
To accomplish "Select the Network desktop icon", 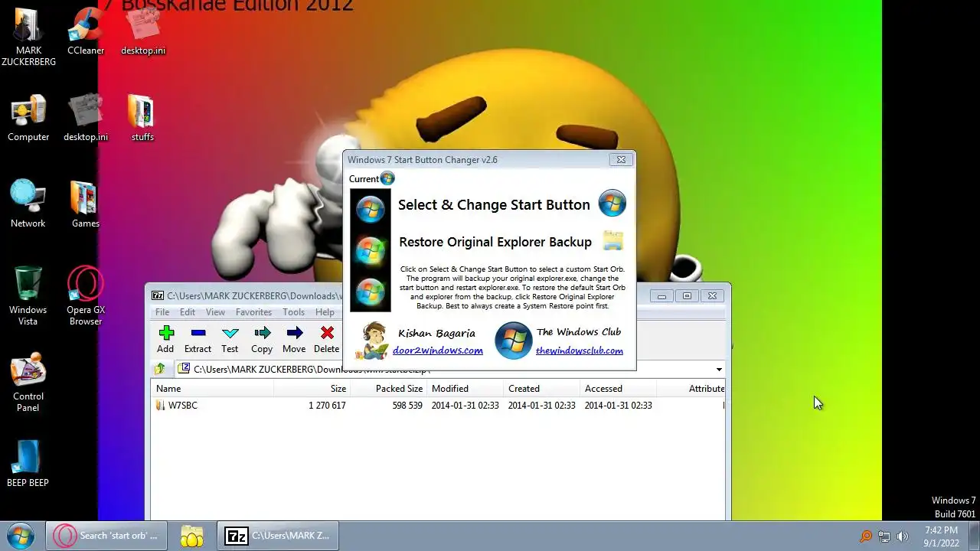I will [28, 204].
